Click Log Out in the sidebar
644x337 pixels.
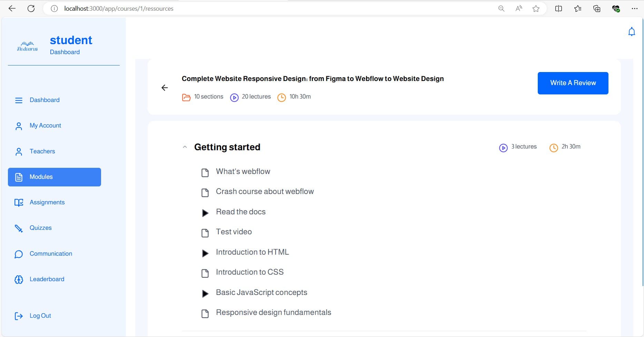tap(40, 316)
